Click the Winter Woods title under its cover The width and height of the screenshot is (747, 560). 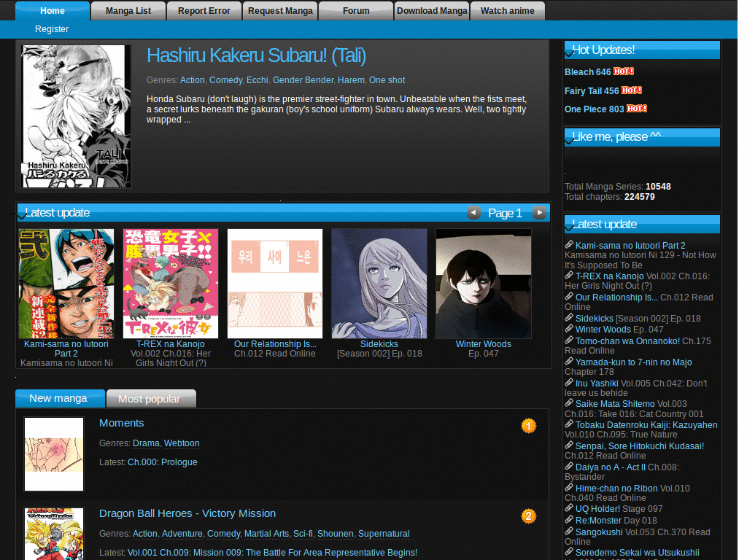[483, 344]
